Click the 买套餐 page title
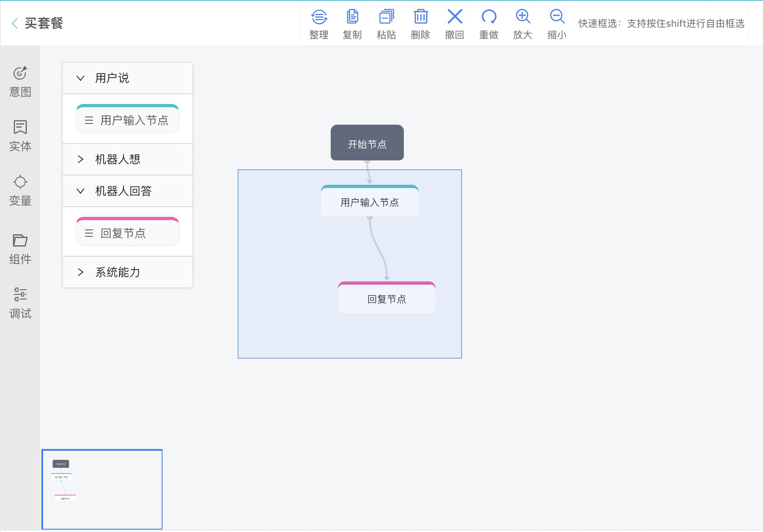This screenshot has width=763, height=532. pos(44,23)
